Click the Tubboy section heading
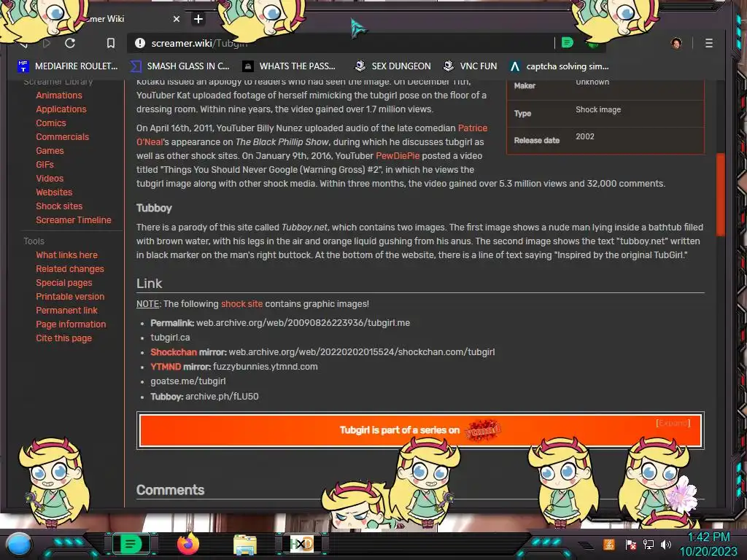The image size is (747, 560). pyautogui.click(x=154, y=208)
